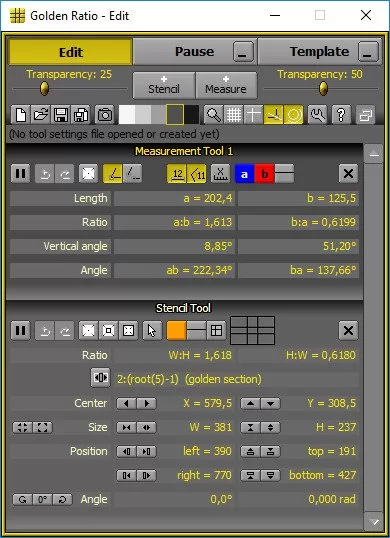390x538 pixels.
Task: Change the red 'b' line color
Action: point(264,174)
